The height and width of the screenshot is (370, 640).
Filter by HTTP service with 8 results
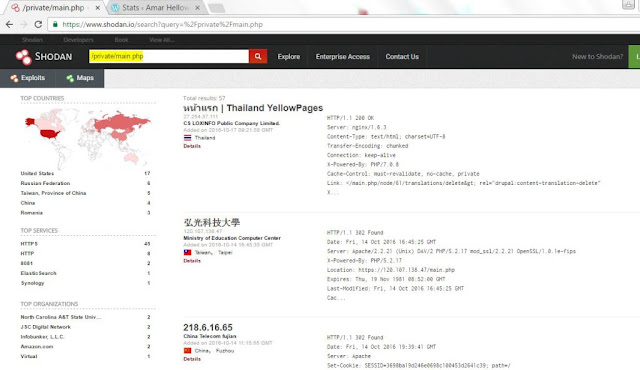click(x=27, y=253)
